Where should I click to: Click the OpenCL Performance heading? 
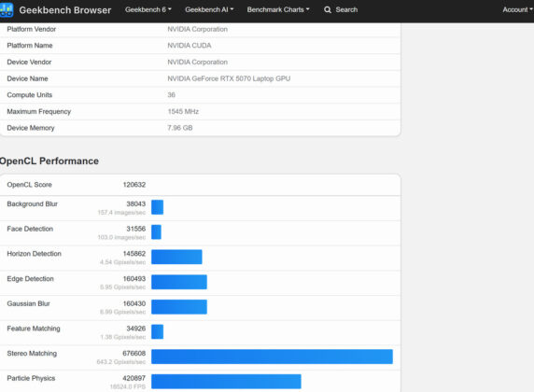(49, 161)
